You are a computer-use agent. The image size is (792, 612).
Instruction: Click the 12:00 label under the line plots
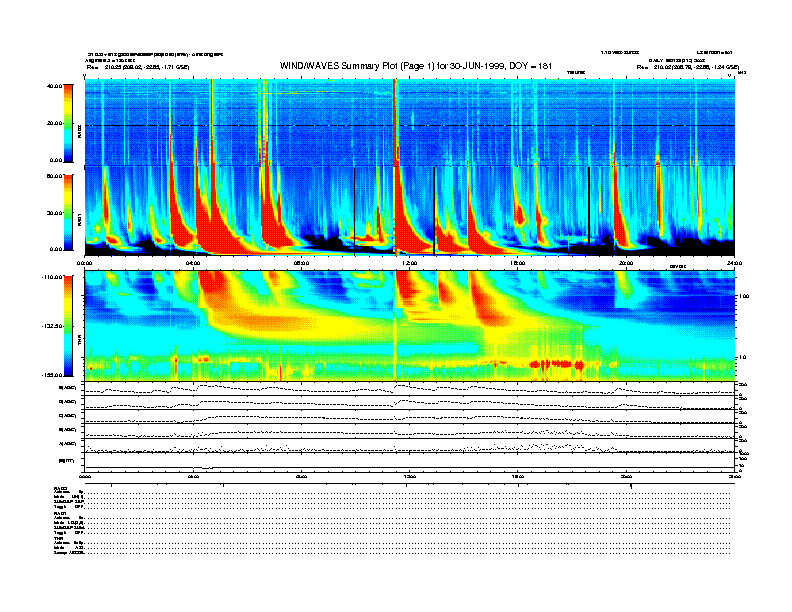(410, 476)
